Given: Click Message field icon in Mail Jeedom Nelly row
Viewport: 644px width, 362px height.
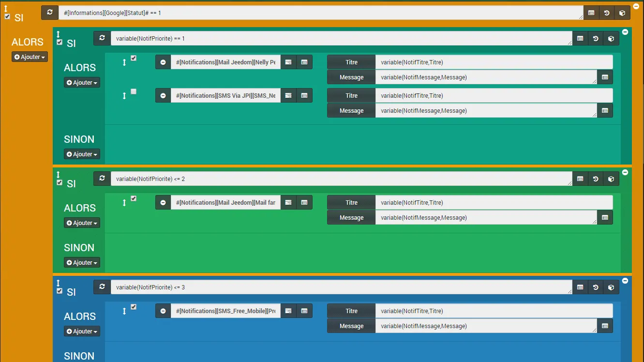Looking at the screenshot, I should [605, 77].
